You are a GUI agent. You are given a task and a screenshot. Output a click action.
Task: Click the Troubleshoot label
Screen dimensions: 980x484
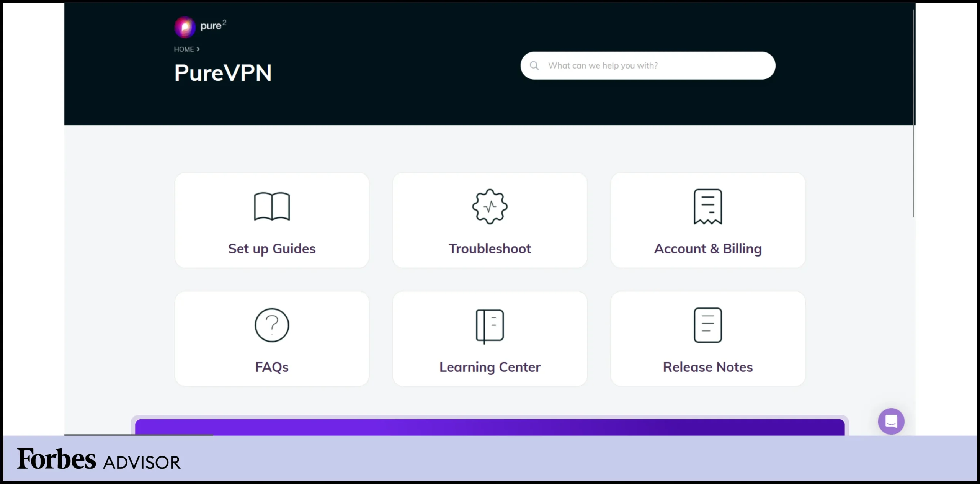490,249
